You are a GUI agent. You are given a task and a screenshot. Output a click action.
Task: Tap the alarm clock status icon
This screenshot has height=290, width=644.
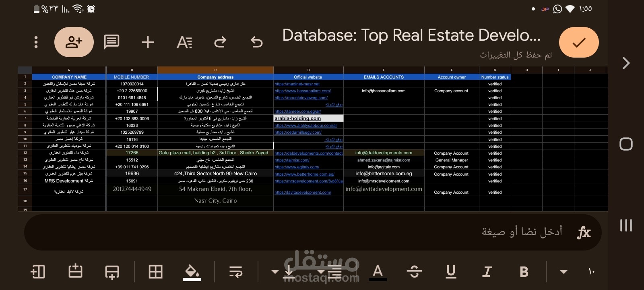coord(91,9)
